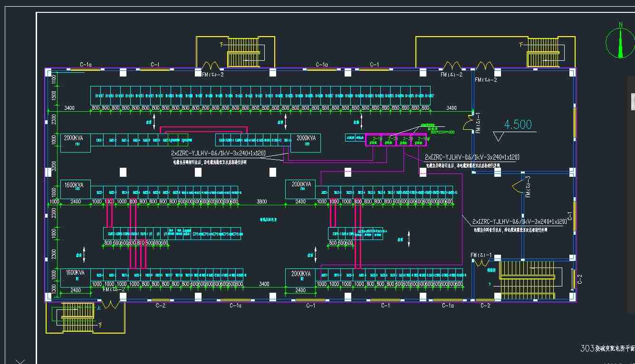Click the green north arrow compass symbol
Viewport: 635px width, 364px height.
pyautogui.click(x=620, y=42)
